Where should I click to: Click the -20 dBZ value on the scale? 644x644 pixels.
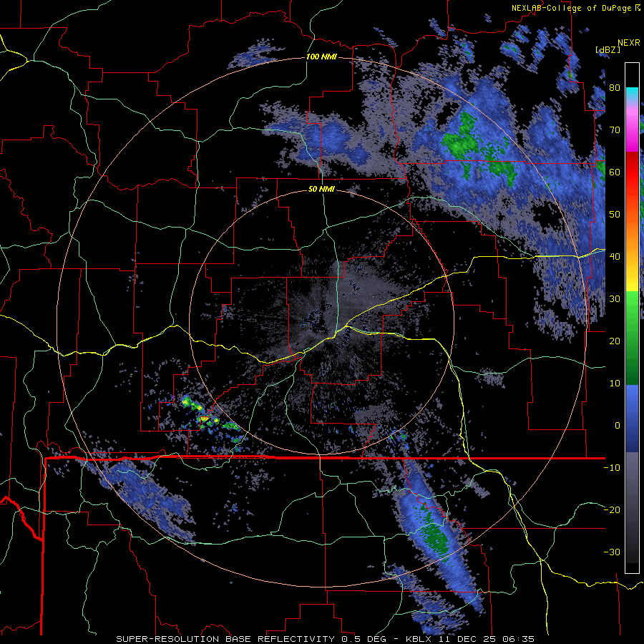pyautogui.click(x=612, y=509)
